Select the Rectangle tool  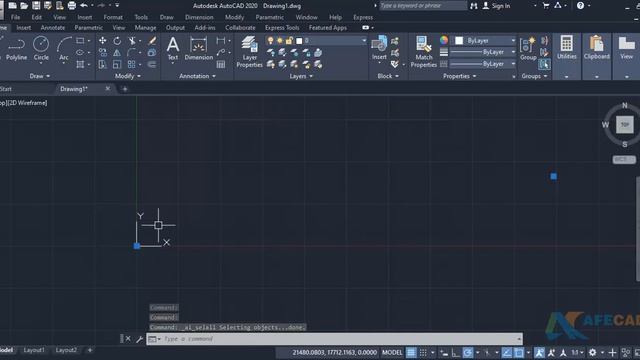point(80,40)
